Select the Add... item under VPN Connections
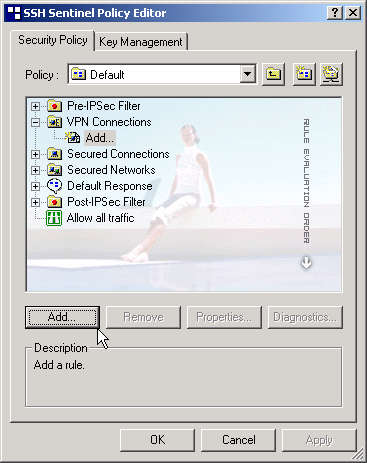This screenshot has height=463, width=367. pos(100,138)
